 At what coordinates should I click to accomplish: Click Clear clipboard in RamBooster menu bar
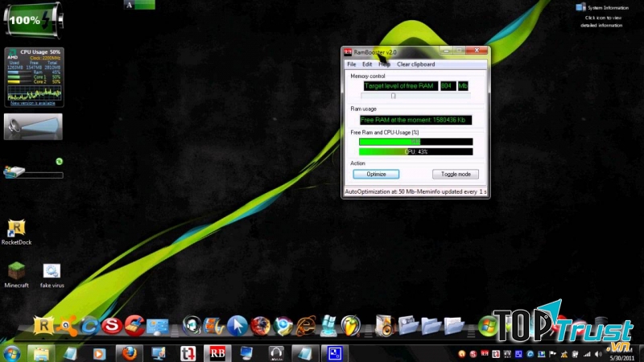[x=415, y=64]
